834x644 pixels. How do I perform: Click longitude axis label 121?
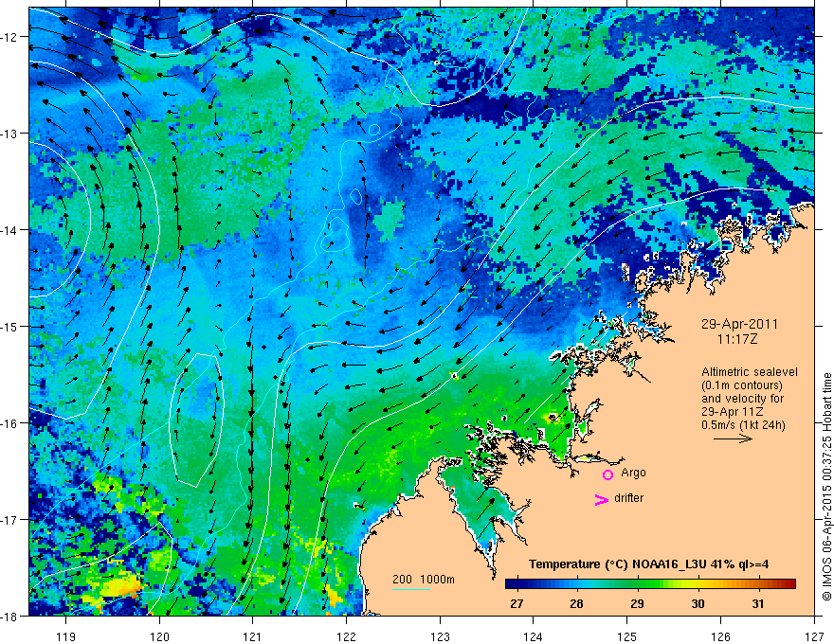tap(253, 636)
